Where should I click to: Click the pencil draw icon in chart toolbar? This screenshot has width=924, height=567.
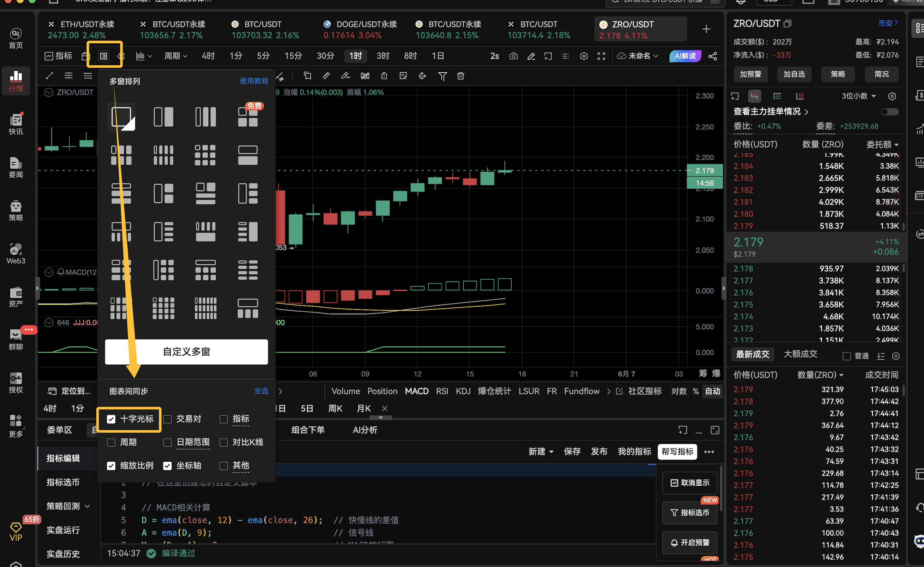coord(531,56)
